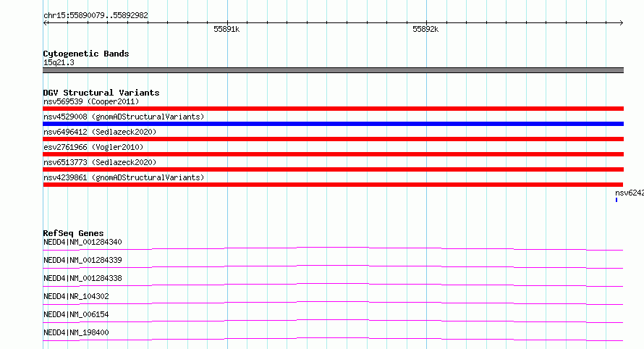The width and height of the screenshot is (644, 349).
Task: Select the red nsv6496412 variant bar
Action: (x=333, y=139)
